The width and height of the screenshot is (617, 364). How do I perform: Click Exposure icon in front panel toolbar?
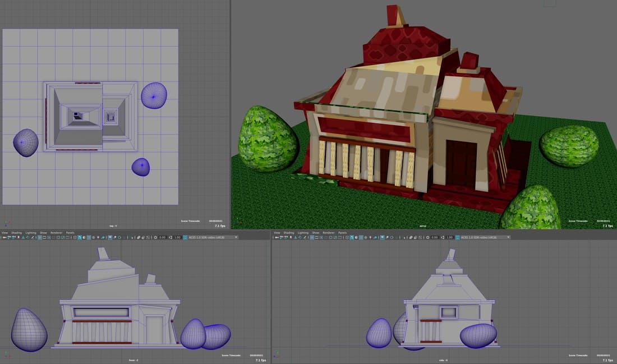(156, 237)
